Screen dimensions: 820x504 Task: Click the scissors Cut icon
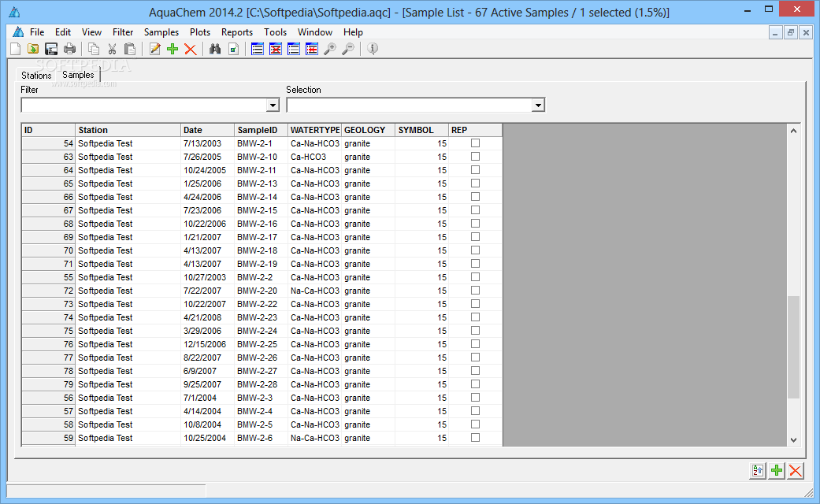coord(112,49)
